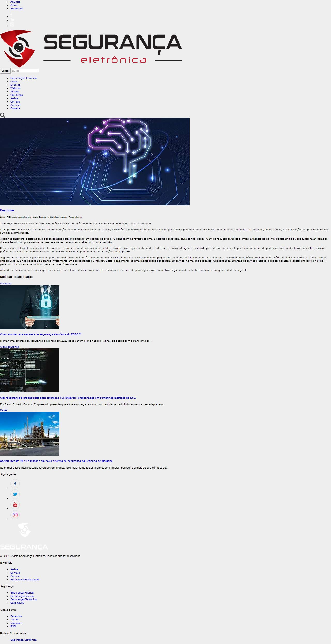Open the Sobre Nós link at the top
Screen dimensions: 331x644
tap(17, 9)
